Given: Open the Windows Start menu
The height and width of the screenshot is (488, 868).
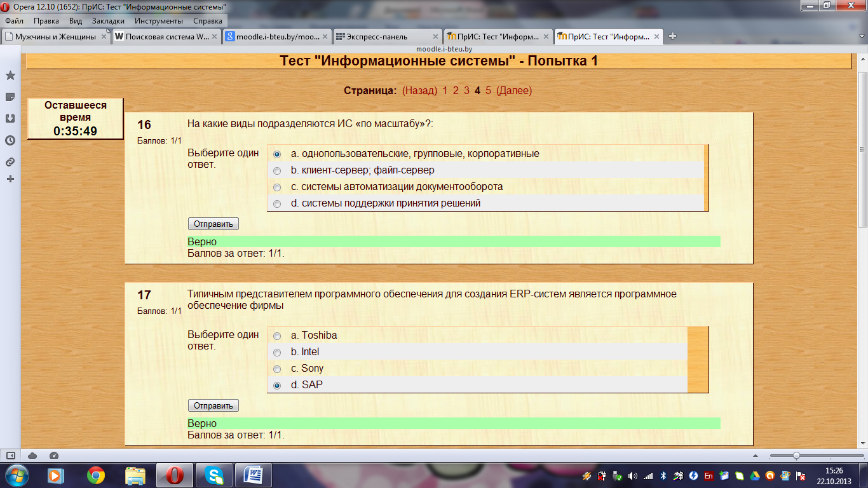Looking at the screenshot, I should coord(17,475).
